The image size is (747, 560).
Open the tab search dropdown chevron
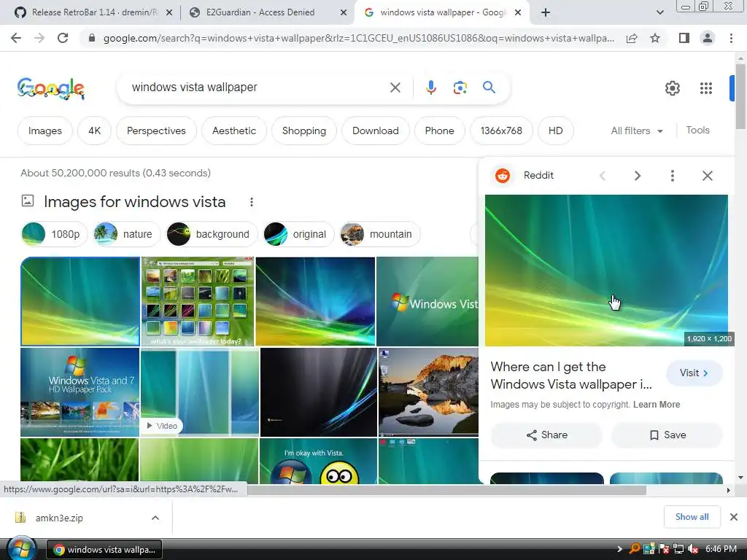(659, 12)
